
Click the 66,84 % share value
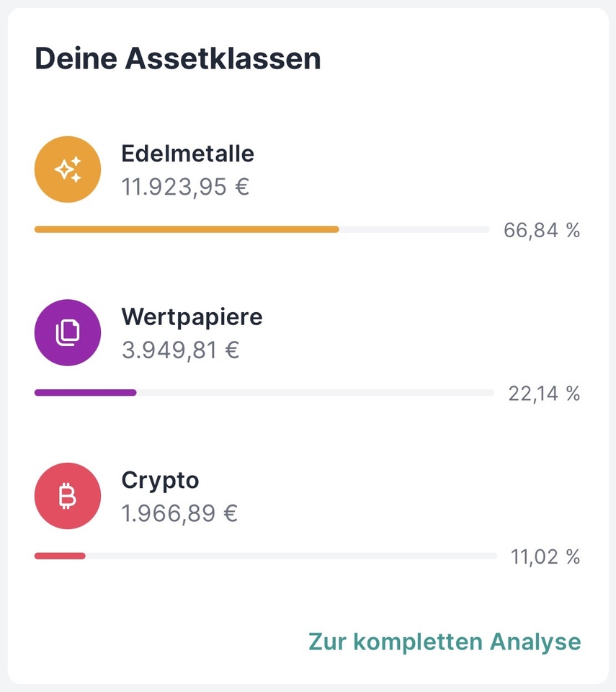point(542,231)
